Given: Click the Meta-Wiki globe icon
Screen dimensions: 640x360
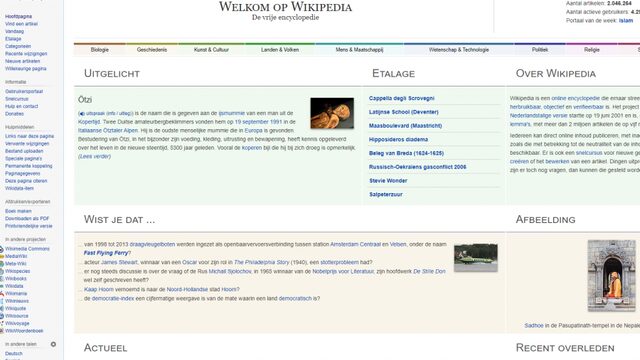Looking at the screenshot, I should (x=2, y=264).
